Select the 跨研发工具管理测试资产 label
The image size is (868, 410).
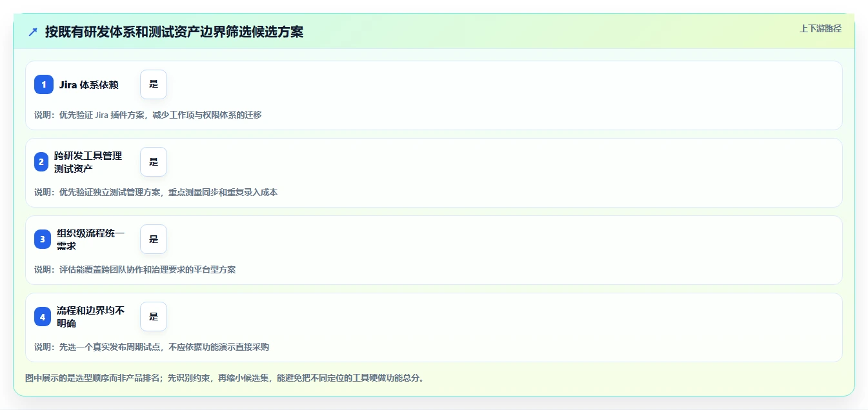click(x=88, y=162)
